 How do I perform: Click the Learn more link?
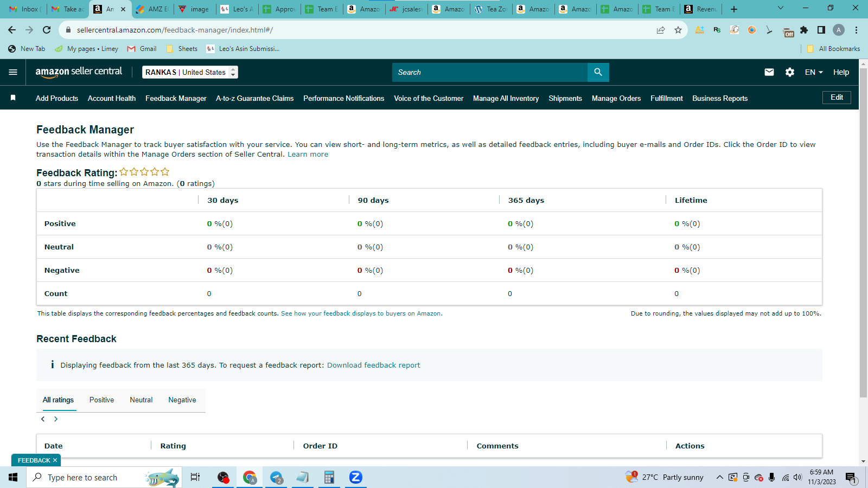(308, 155)
